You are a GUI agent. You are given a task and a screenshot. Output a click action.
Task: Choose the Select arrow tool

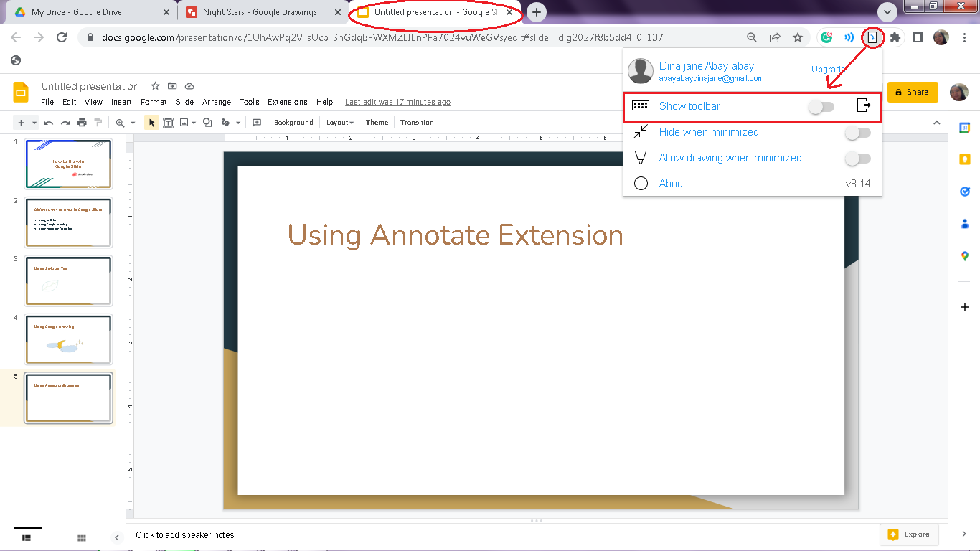151,123
